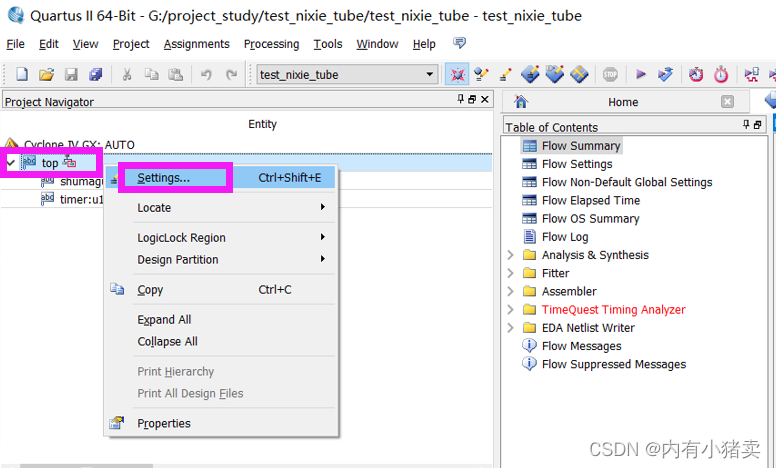Viewport: 776px width, 468px height.
Task: Click the Paste clipboard icon
Action: pyautogui.click(x=175, y=75)
